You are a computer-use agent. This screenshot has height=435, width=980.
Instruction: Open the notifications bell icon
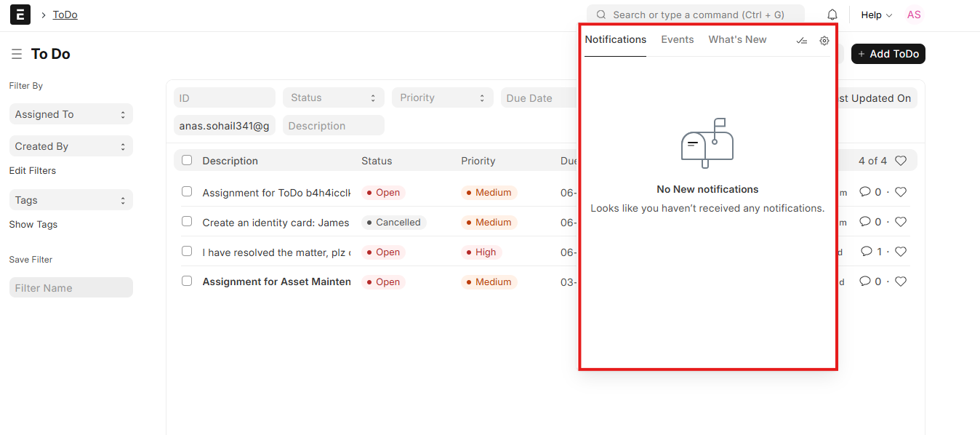832,15
